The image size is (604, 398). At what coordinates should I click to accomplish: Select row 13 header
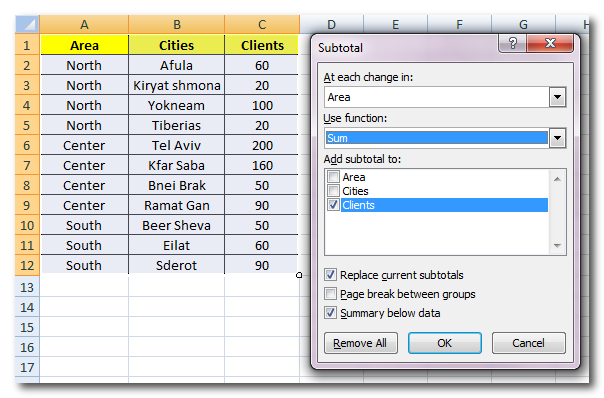27,287
